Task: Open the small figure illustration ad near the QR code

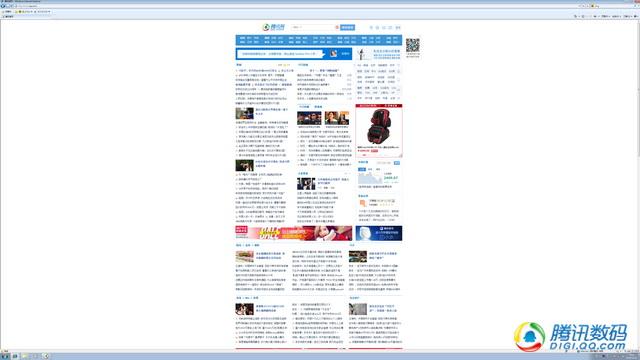Action: tap(379, 54)
